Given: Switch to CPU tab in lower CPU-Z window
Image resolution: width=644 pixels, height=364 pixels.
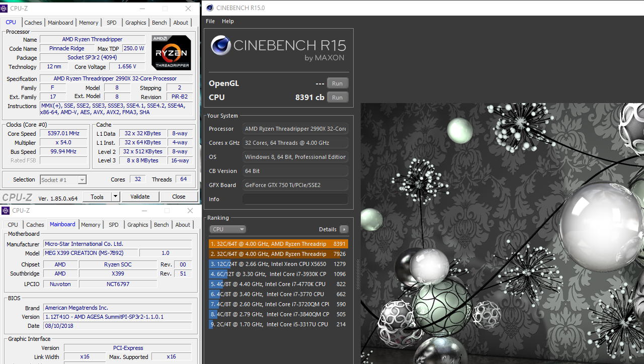Looking at the screenshot, I should [x=13, y=225].
